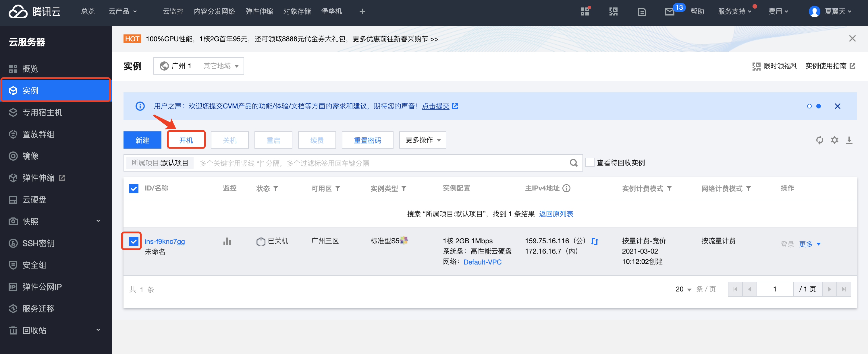Open Cloud Monitor in top navigation
This screenshot has width=868, height=354.
coord(173,12)
